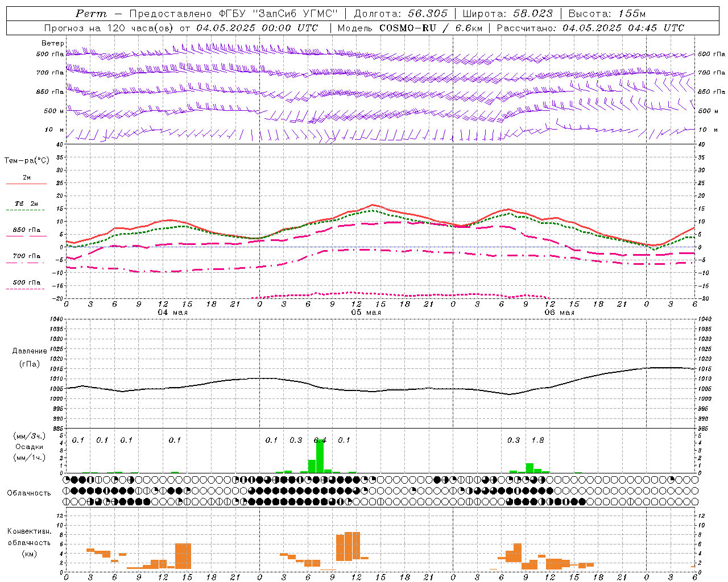Click the '06 мая' date label
Image resolution: width=728 pixels, height=582 pixels.
pyautogui.click(x=560, y=313)
